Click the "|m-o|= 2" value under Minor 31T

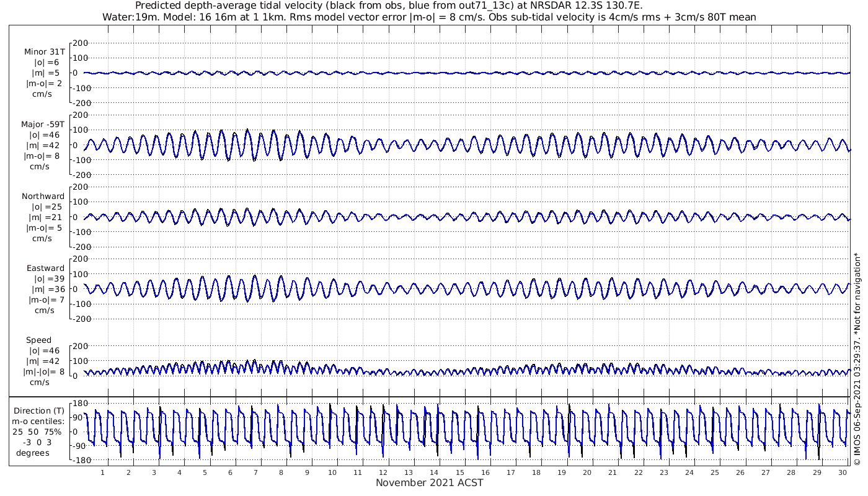pos(44,84)
